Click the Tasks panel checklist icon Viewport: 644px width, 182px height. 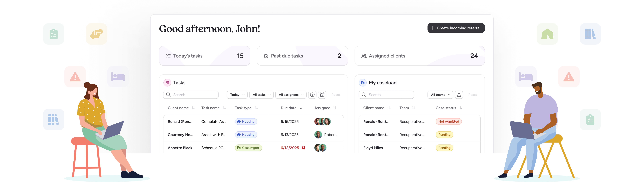click(x=167, y=83)
